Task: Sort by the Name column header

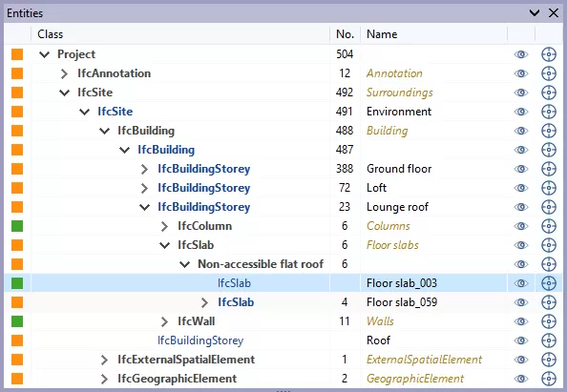Action: 382,34
